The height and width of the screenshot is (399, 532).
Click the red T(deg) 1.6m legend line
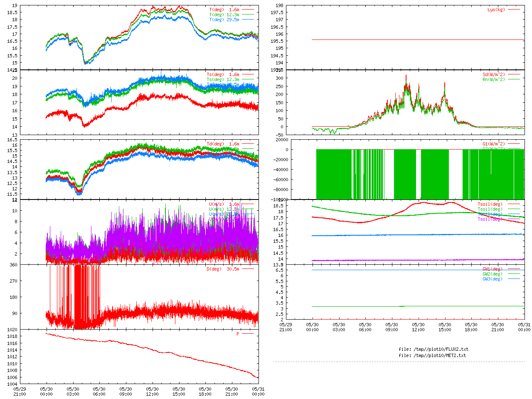tap(248, 10)
